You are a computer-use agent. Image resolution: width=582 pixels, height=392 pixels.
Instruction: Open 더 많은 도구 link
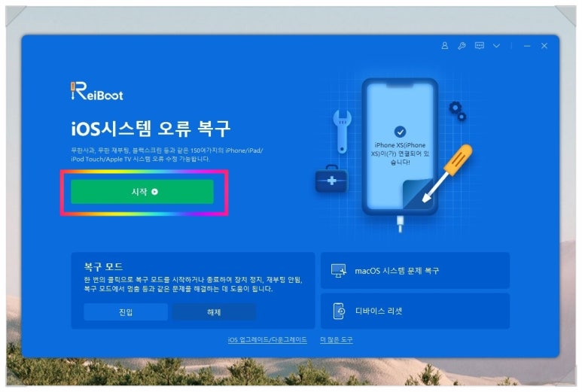[x=337, y=340]
